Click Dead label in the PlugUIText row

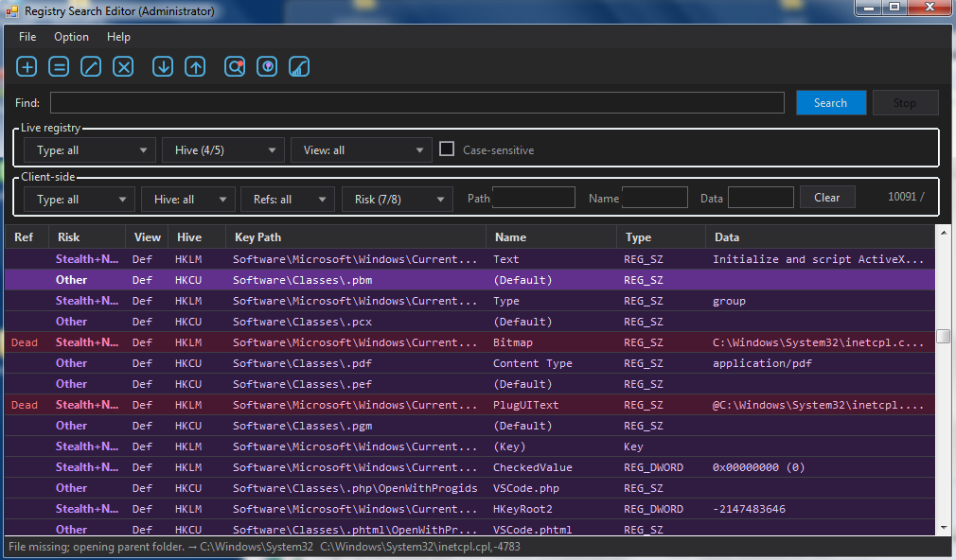[x=25, y=405]
